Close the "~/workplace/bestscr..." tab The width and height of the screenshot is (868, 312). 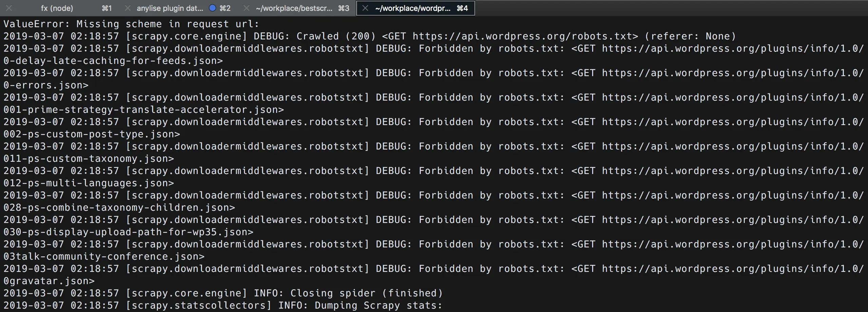[x=247, y=8]
